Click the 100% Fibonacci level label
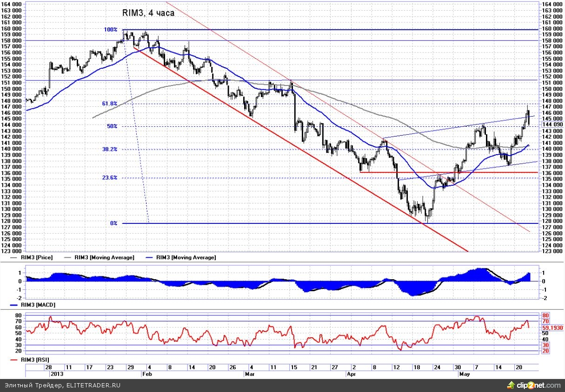 (111, 30)
